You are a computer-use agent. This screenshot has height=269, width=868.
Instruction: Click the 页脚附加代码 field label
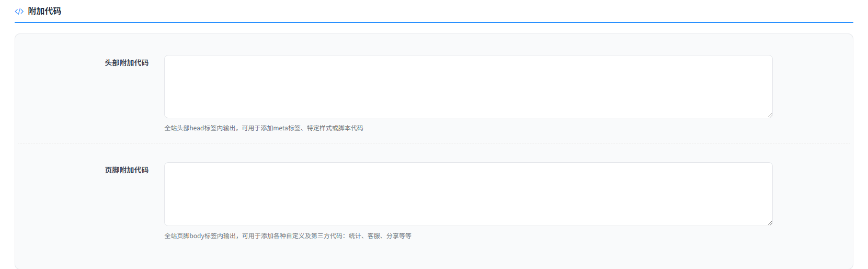127,170
